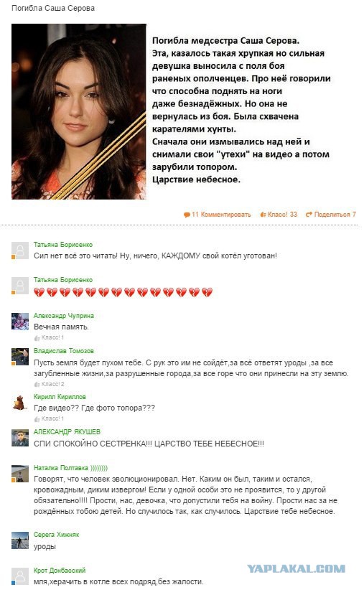Click thumbs-up icon under Кирилл Кириллов's comment

pos(37,418)
